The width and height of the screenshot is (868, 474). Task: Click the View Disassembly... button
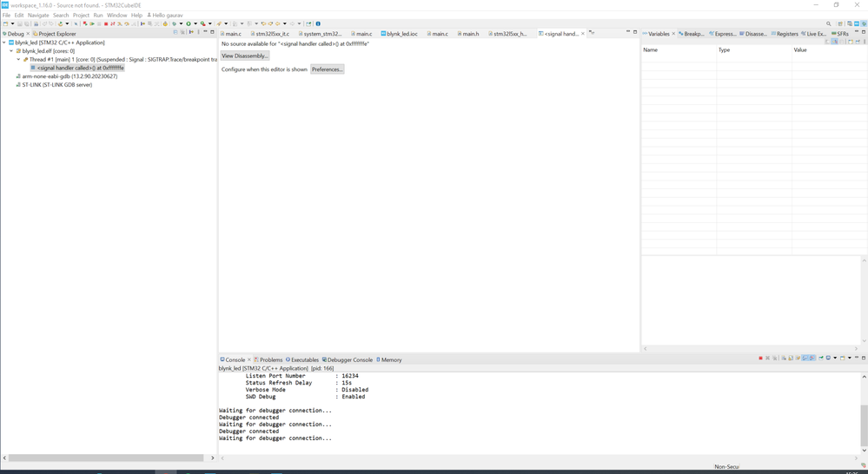click(x=245, y=56)
